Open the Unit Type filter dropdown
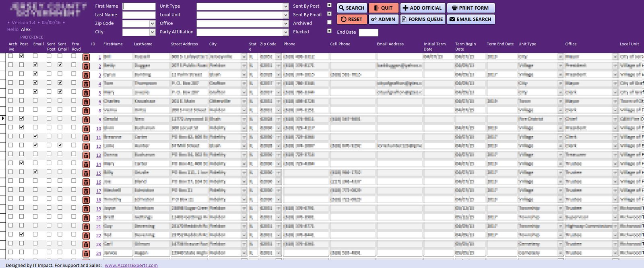 point(286,6)
